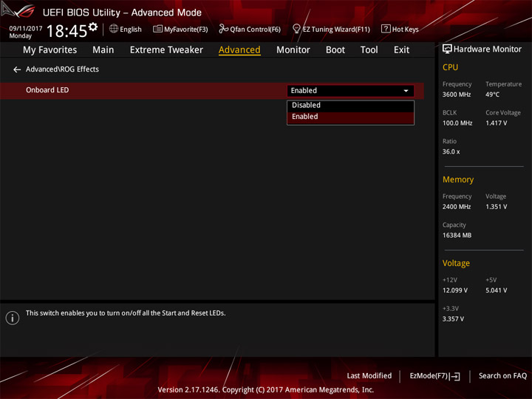Select Disabled in the Onboard LED list
The width and height of the screenshot is (532, 399).
pos(350,106)
